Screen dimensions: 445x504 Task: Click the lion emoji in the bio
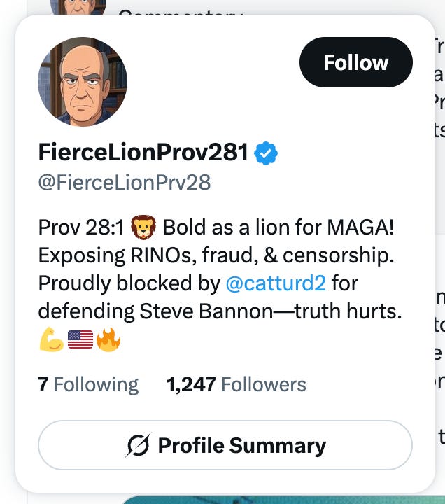click(x=143, y=227)
